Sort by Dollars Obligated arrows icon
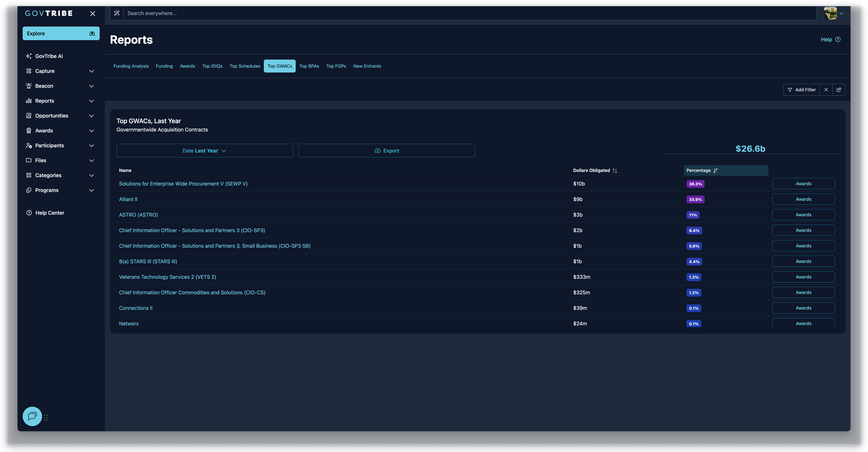Screen dimensions: 868x452 tap(615, 171)
